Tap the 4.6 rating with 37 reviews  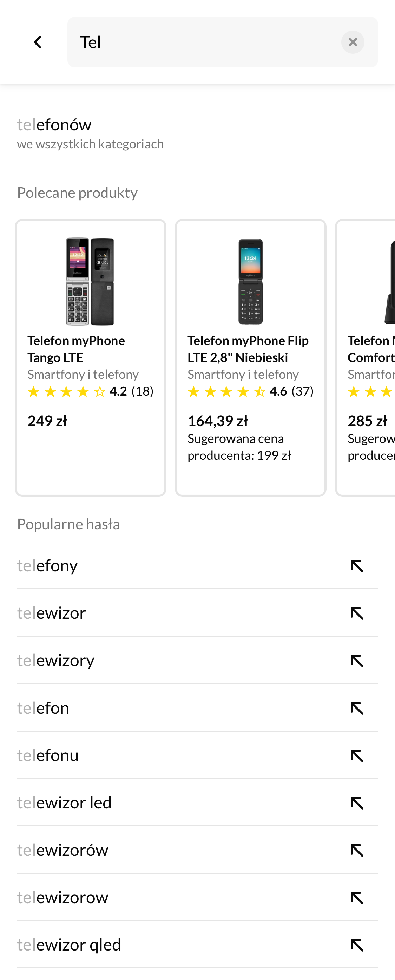click(x=251, y=391)
